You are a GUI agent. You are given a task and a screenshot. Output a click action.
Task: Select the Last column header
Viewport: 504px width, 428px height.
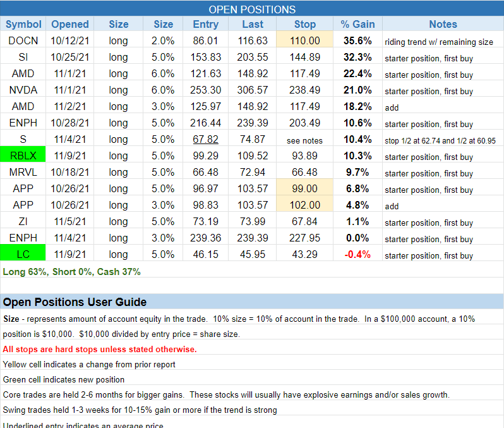pyautogui.click(x=253, y=24)
